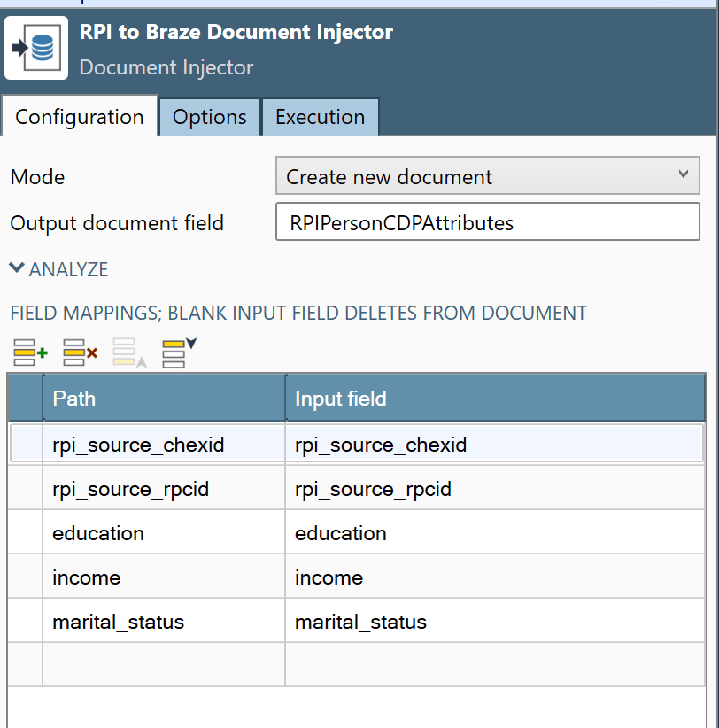Image resolution: width=719 pixels, height=728 pixels.
Task: Open the row options icon with arrow
Action: 178,352
